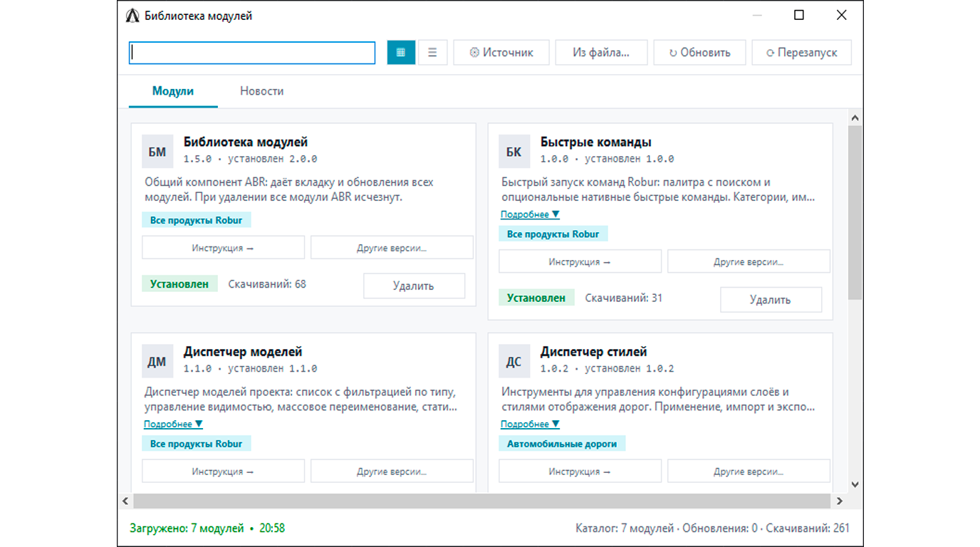Open Инструкция for Библиотека модулей
Viewport: 980px width, 547px height.
pyautogui.click(x=223, y=248)
